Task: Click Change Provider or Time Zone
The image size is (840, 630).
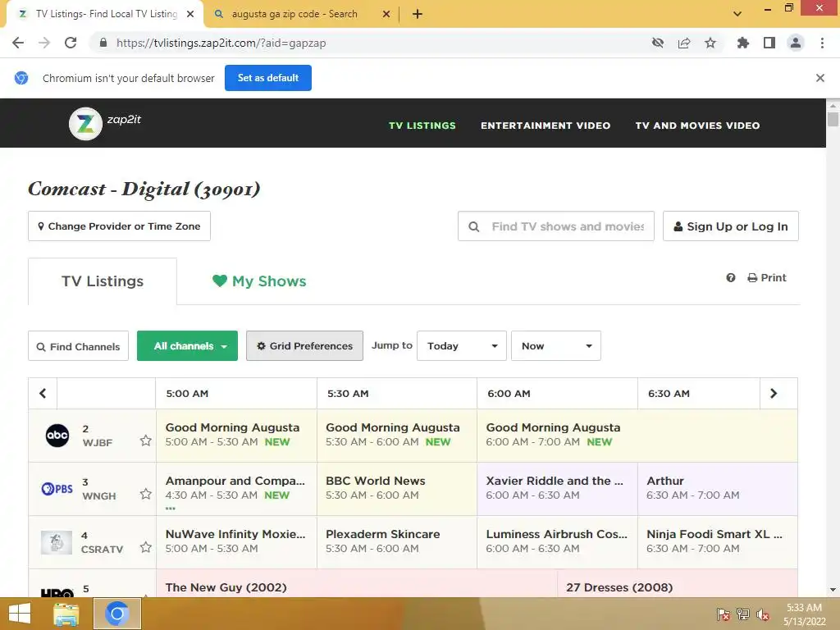Action: [x=119, y=226]
